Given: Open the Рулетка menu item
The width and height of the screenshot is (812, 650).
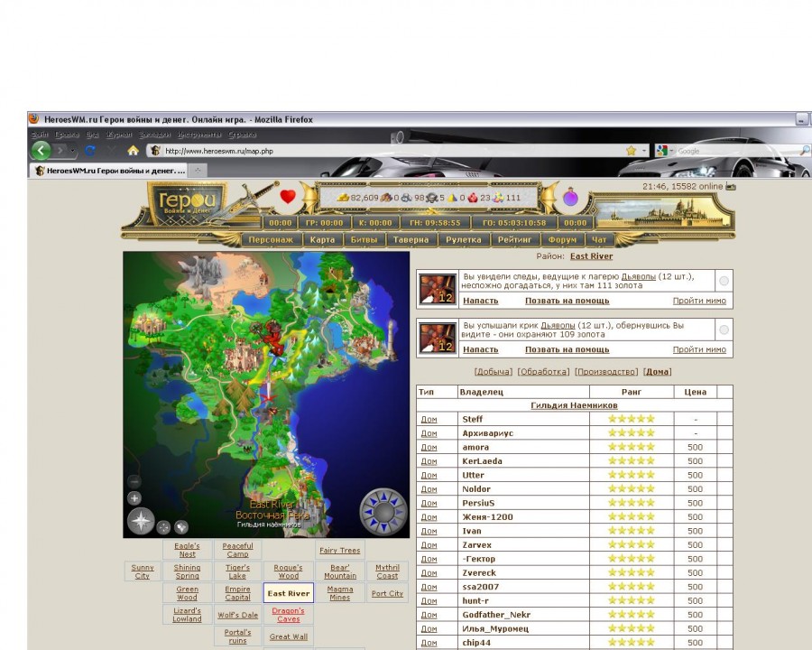Looking at the screenshot, I should pyautogui.click(x=464, y=240).
